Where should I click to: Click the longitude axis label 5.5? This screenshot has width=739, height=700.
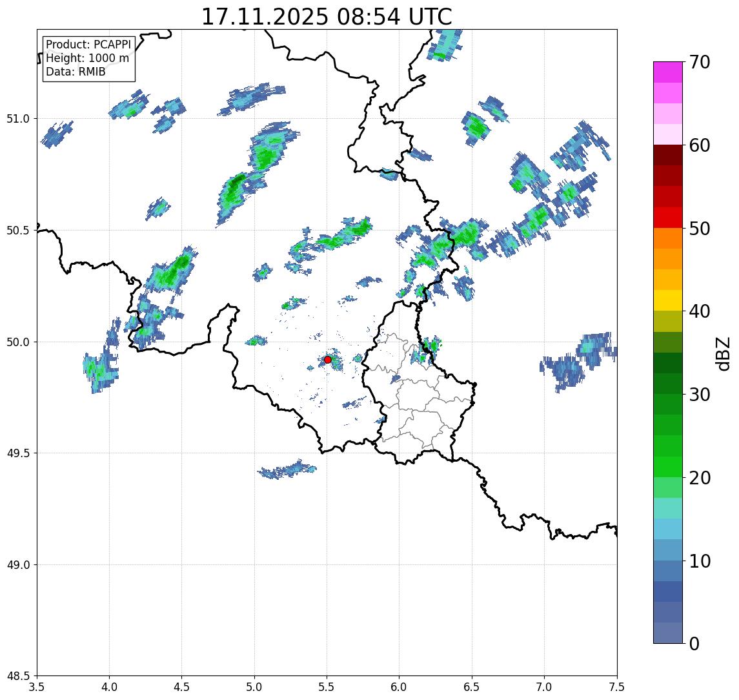click(327, 687)
